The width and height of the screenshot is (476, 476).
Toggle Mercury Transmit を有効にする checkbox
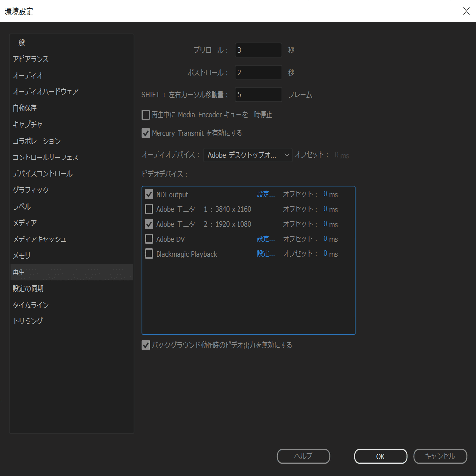coord(146,133)
